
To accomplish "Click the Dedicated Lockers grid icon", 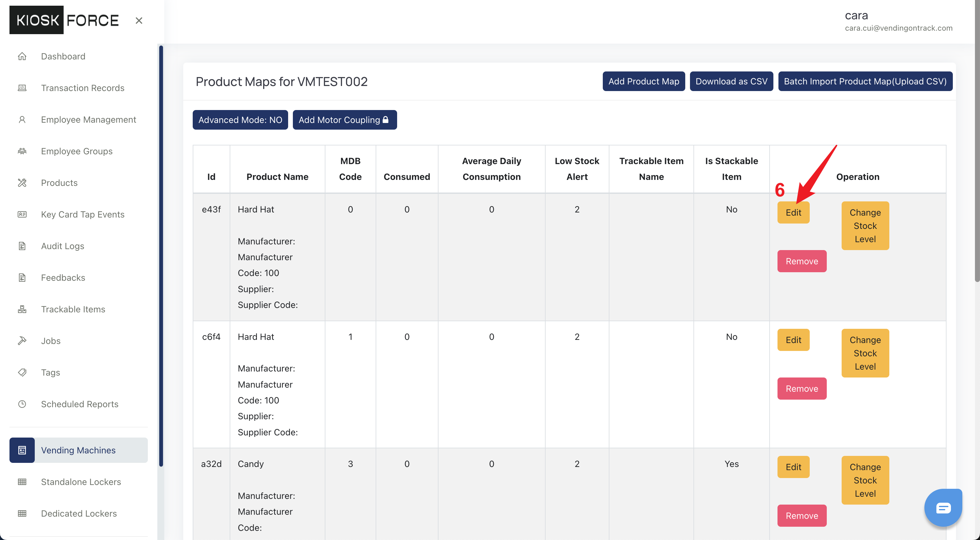I will pos(22,513).
